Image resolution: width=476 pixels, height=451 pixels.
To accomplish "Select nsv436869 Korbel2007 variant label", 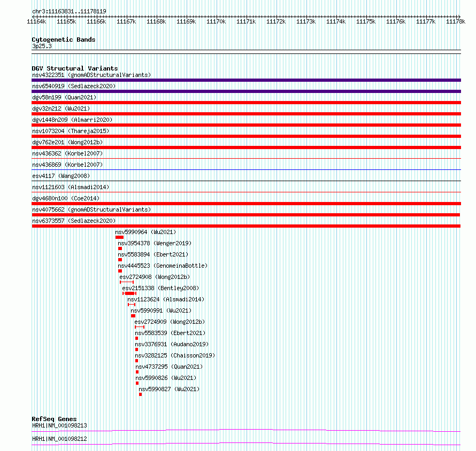I will click(x=67, y=165).
